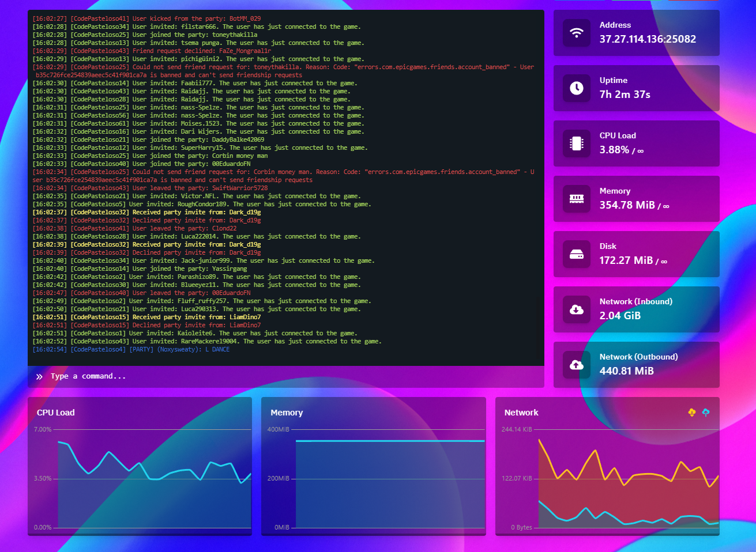Click the received party invite line from LiamDino7
756x552 pixels.
146,317
